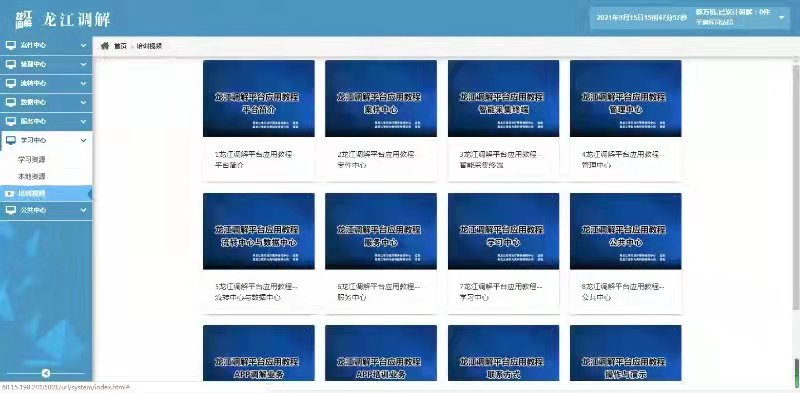Click the 培训视频 breadcrumb label
The width and height of the screenshot is (800, 393).
coord(149,46)
